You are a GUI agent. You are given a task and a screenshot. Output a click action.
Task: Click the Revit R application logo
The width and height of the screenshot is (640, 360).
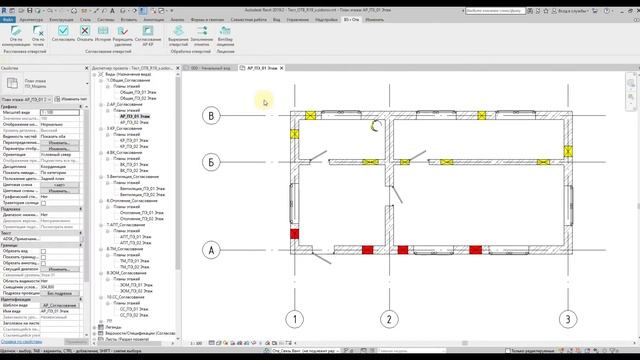pos(4,11)
